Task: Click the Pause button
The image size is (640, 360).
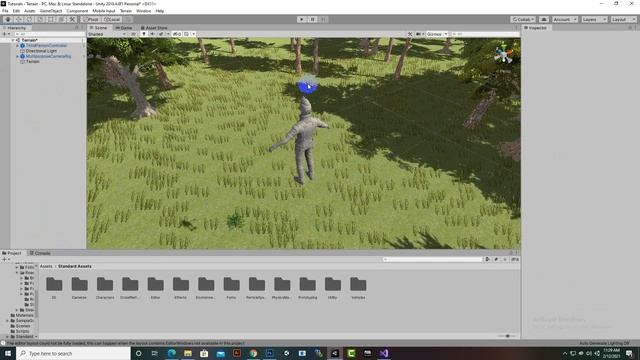Action: pyautogui.click(x=313, y=19)
